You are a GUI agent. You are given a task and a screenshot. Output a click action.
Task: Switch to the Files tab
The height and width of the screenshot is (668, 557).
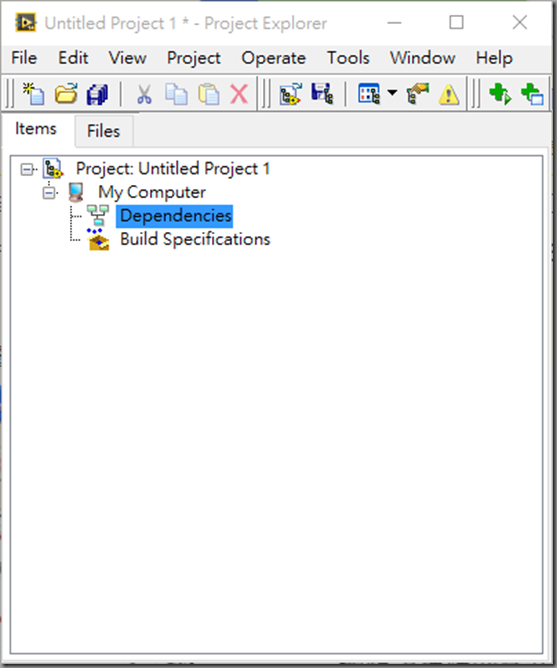click(x=104, y=131)
